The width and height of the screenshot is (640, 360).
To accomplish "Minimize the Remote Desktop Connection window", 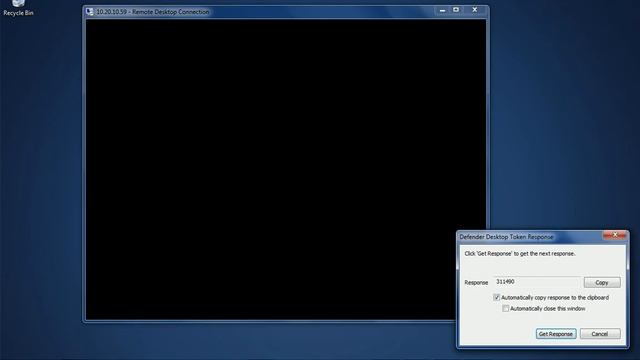I will [x=442, y=10].
